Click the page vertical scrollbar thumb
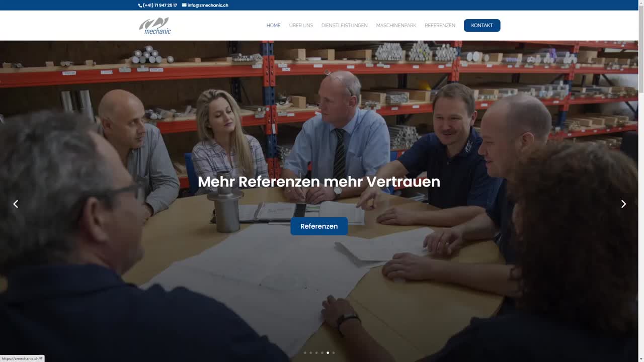 (641, 49)
